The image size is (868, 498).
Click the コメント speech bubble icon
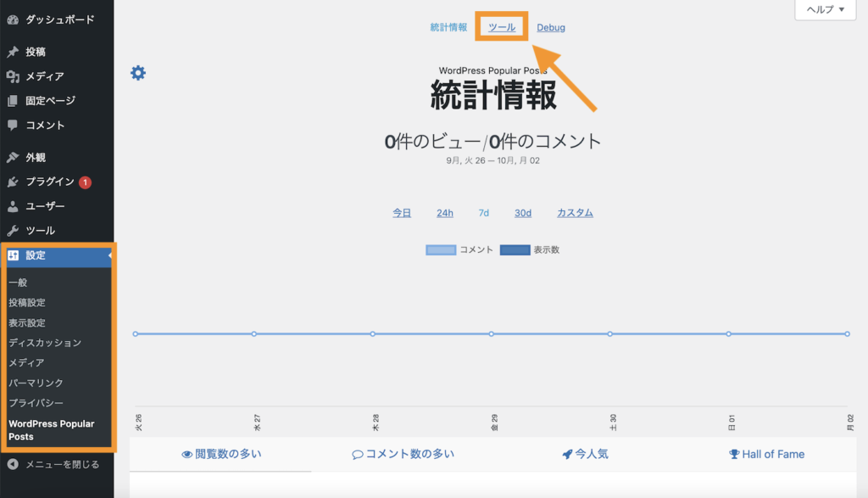[14, 126]
